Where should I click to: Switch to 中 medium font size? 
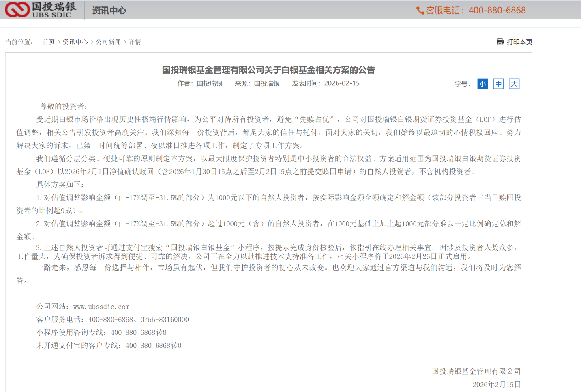[498, 83]
